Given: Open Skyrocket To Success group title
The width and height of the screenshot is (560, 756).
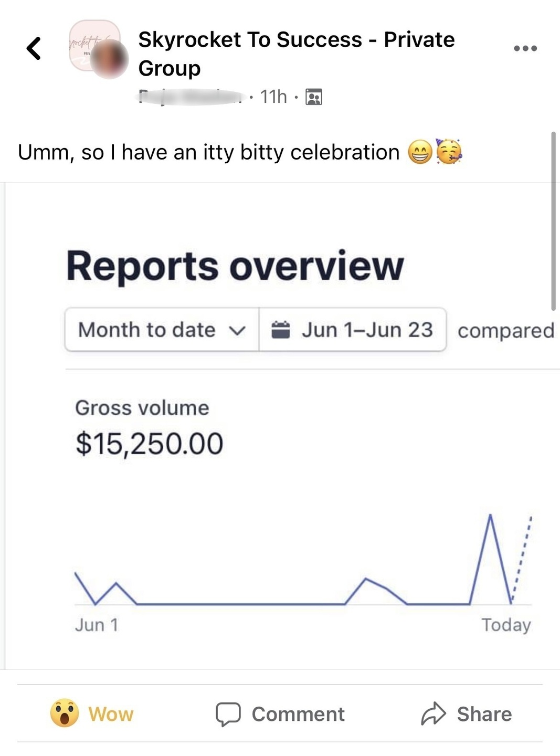Looking at the screenshot, I should 296,54.
